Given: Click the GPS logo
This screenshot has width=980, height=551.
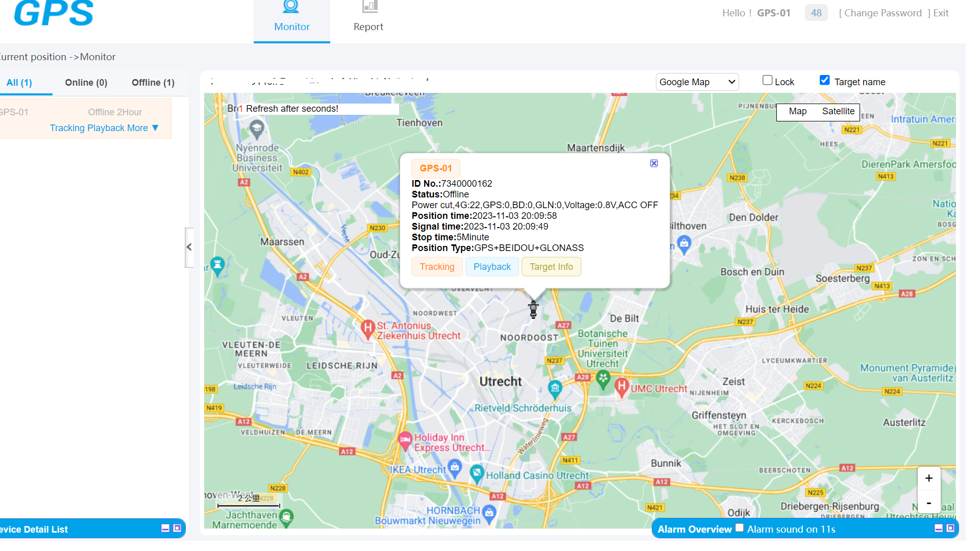Looking at the screenshot, I should [x=54, y=13].
